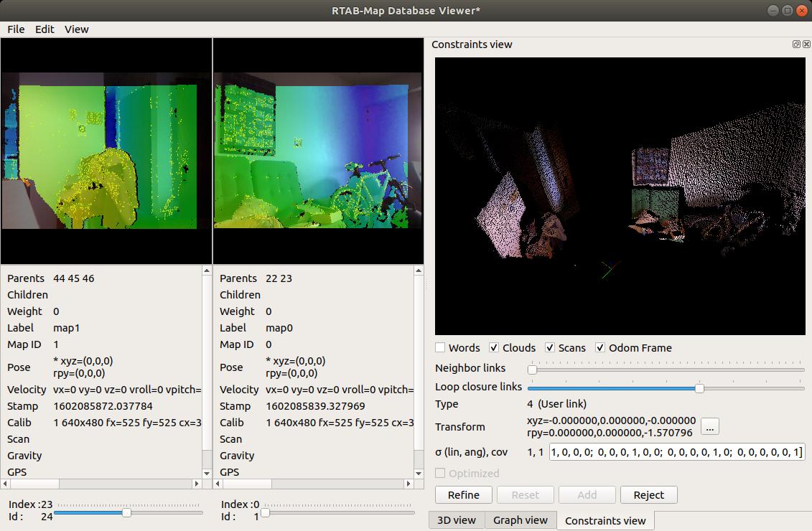
Task: Switch to the 3D view tab
Action: coord(456,520)
